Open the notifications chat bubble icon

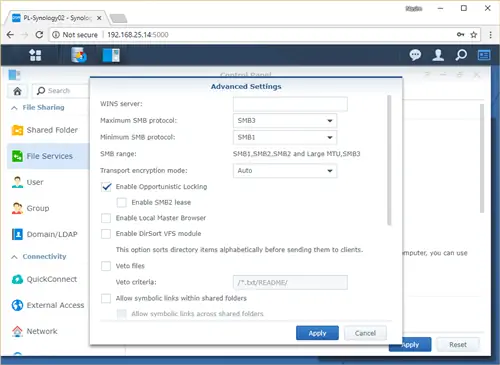pos(415,55)
